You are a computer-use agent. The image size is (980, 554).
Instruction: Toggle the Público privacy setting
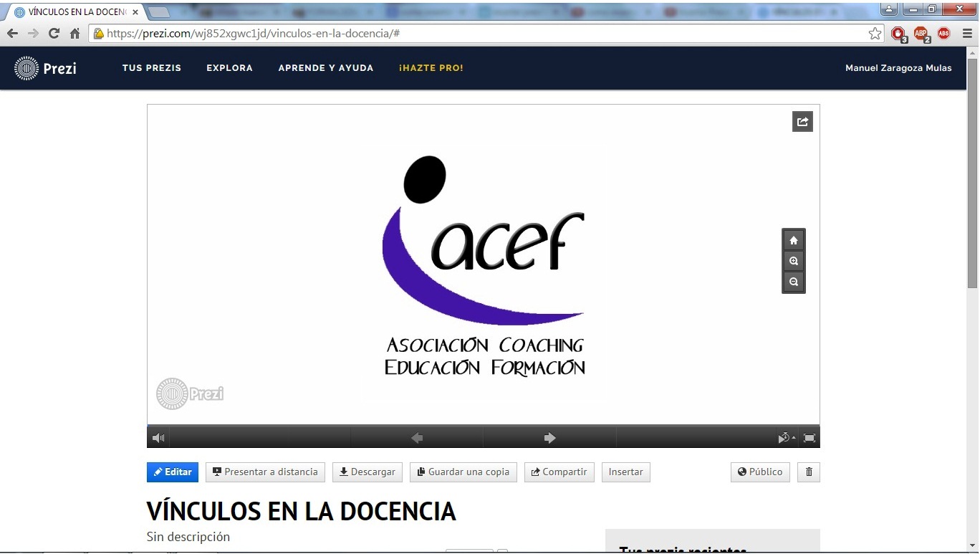(760, 472)
